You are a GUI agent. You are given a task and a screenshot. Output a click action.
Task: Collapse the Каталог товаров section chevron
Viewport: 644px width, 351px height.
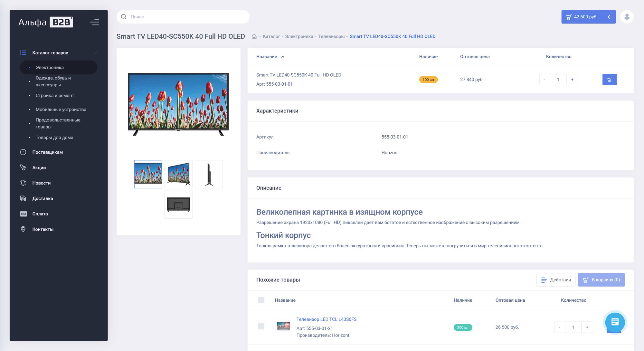click(x=96, y=53)
